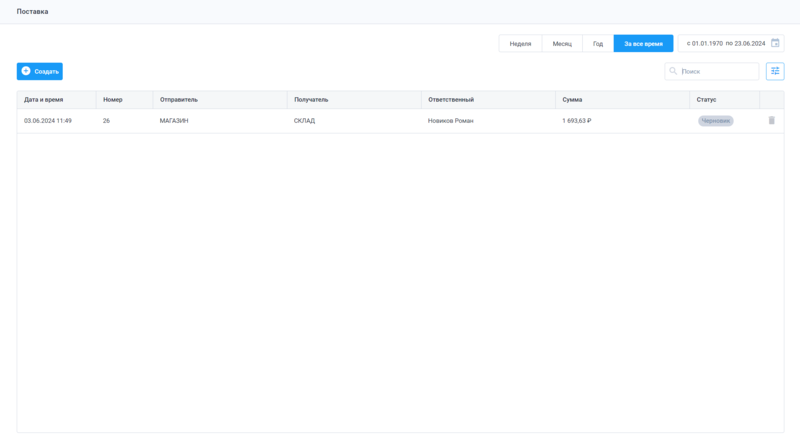Delete delivery number 26 with trash icon

[771, 121]
